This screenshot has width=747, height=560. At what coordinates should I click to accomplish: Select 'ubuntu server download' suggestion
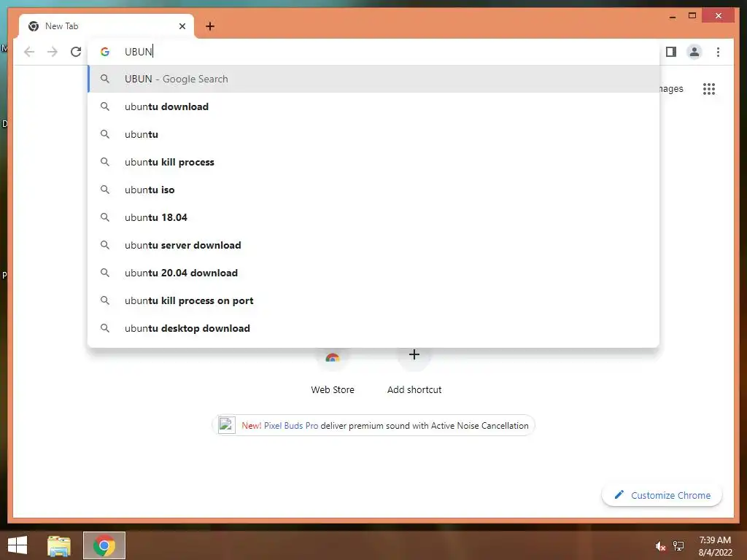(x=373, y=245)
